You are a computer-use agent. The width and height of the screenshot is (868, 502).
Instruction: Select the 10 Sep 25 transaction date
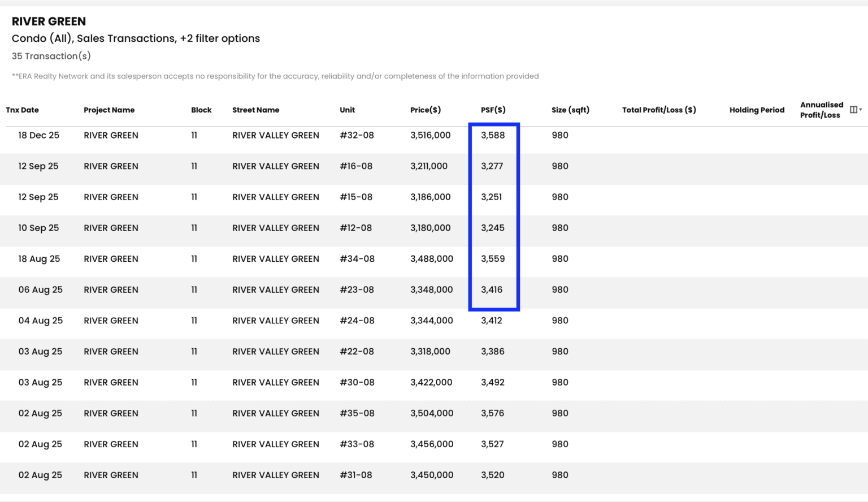[38, 228]
